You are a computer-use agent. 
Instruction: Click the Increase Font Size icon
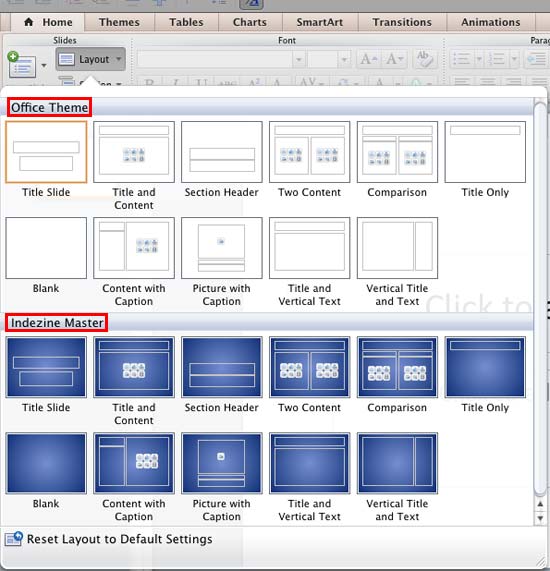[369, 59]
